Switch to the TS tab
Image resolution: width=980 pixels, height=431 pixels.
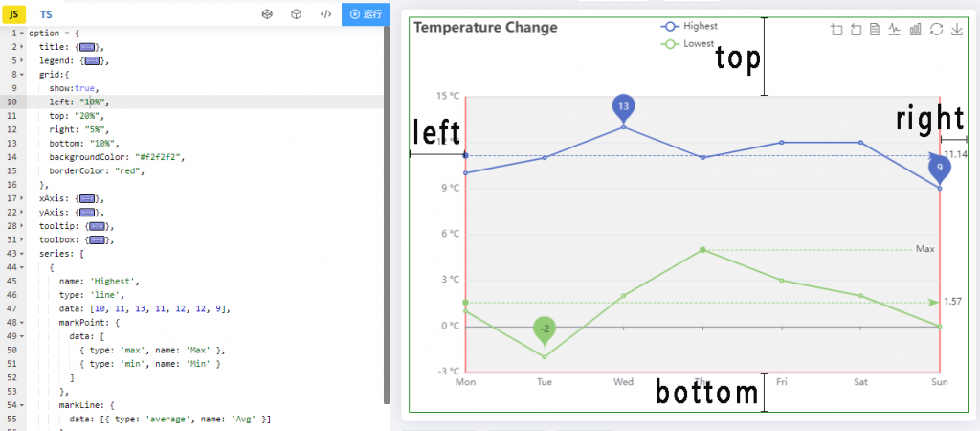coord(46,13)
